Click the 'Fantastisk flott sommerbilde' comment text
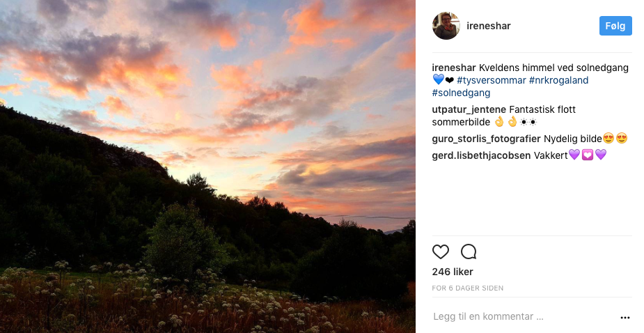644x333 pixels. coord(542,109)
